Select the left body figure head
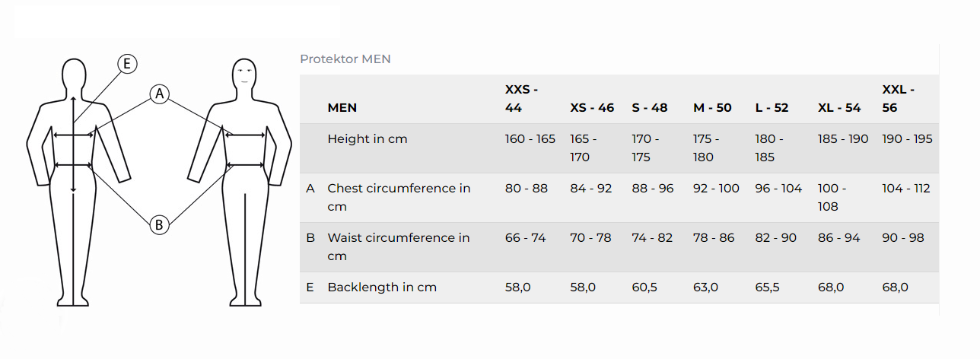This screenshot has width=980, height=359. 73,78
